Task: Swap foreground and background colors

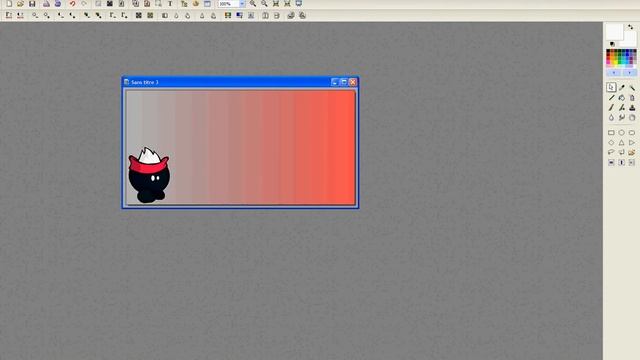Action: 631,27
